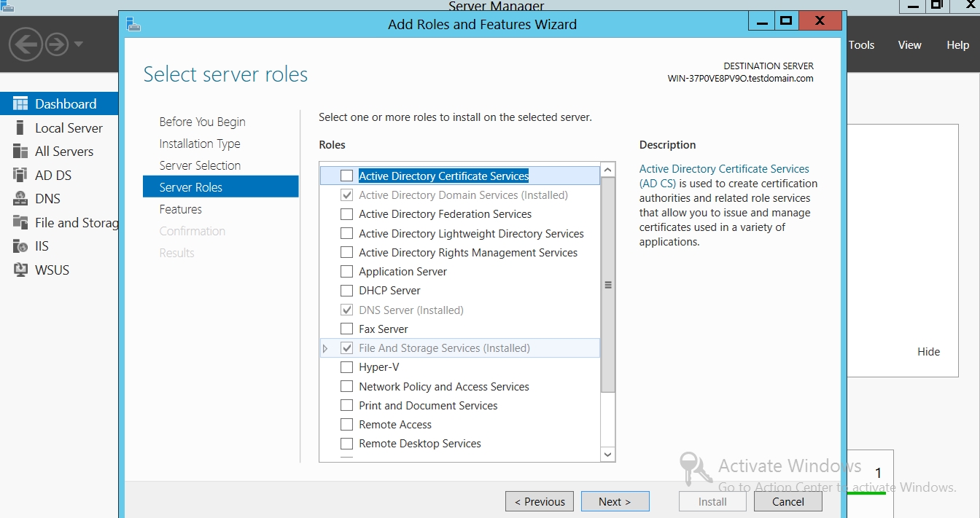Open Dashboard in Server Manager sidebar
Image resolution: width=980 pixels, height=518 pixels.
59,103
